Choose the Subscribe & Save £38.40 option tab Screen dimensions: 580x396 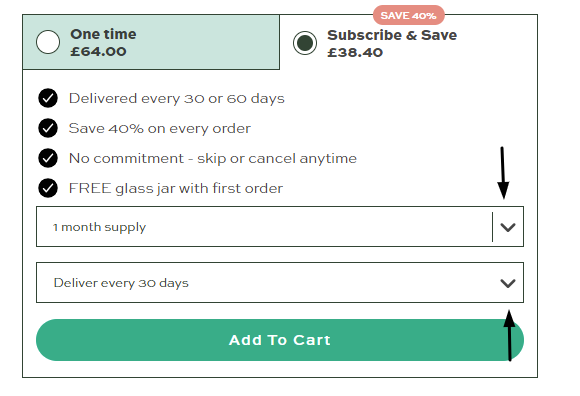[x=408, y=42]
